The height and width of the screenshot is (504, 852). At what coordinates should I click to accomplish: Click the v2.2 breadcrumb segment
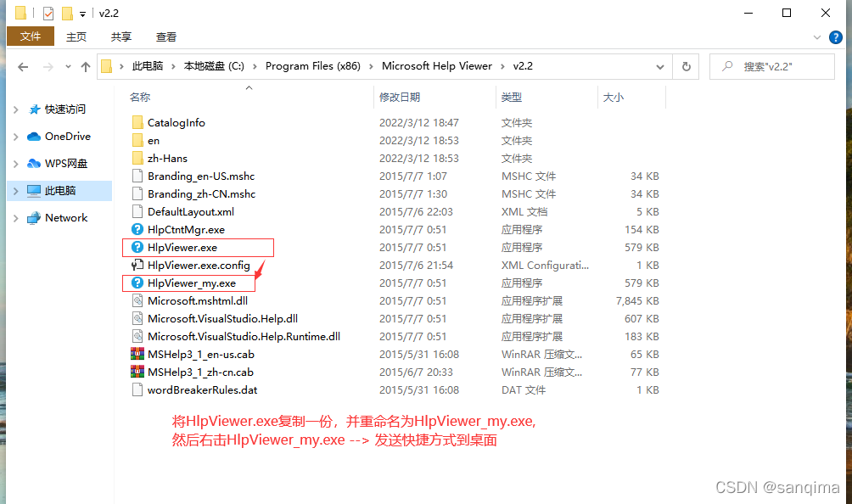coord(523,66)
